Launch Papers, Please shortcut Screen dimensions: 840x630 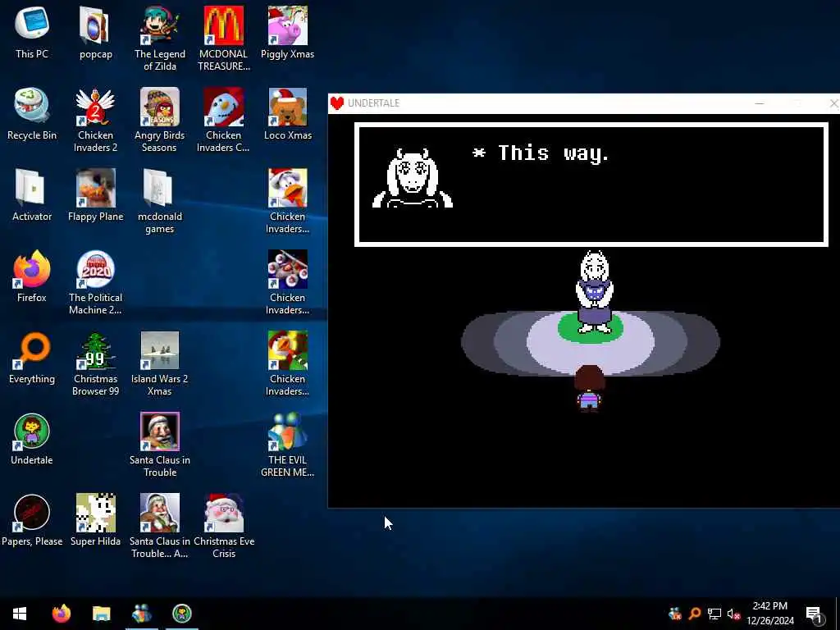pos(32,521)
